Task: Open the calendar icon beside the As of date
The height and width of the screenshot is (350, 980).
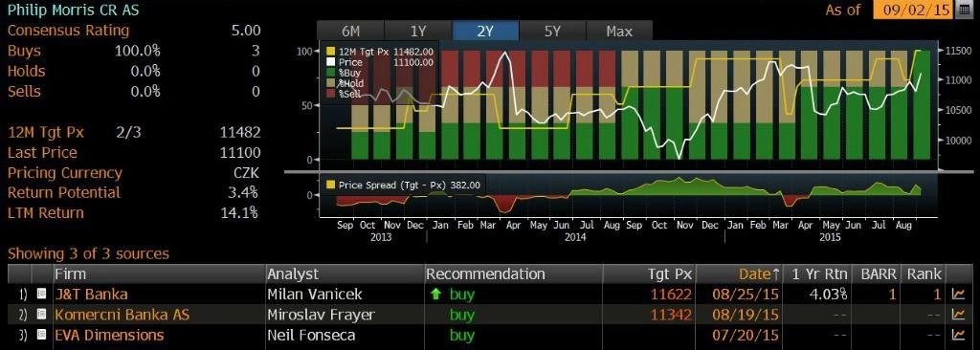Action: click(965, 10)
